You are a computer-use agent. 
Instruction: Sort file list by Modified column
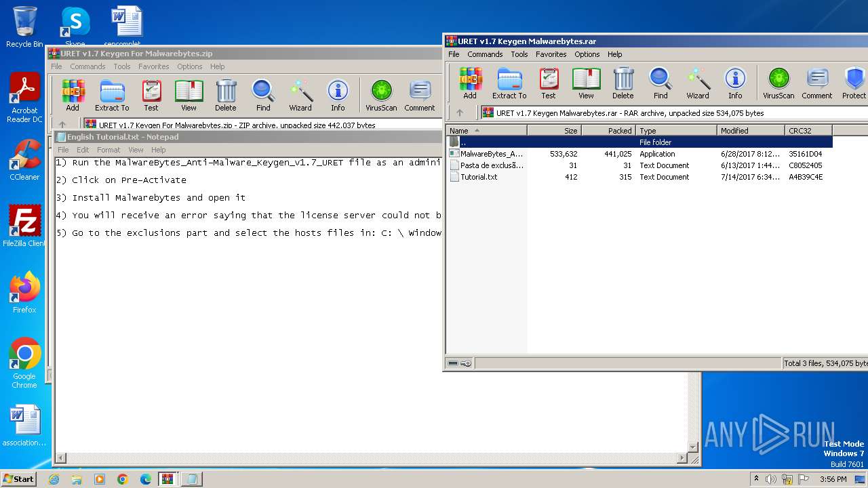[x=751, y=131]
